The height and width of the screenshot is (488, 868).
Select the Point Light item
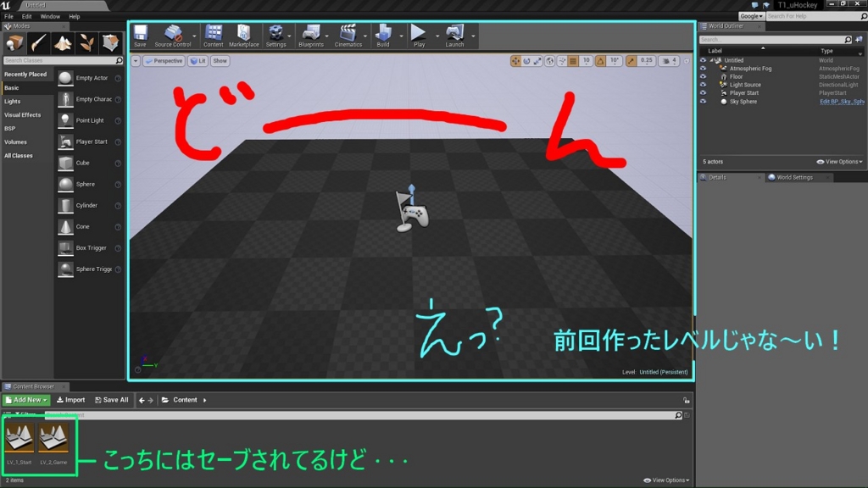coord(89,120)
